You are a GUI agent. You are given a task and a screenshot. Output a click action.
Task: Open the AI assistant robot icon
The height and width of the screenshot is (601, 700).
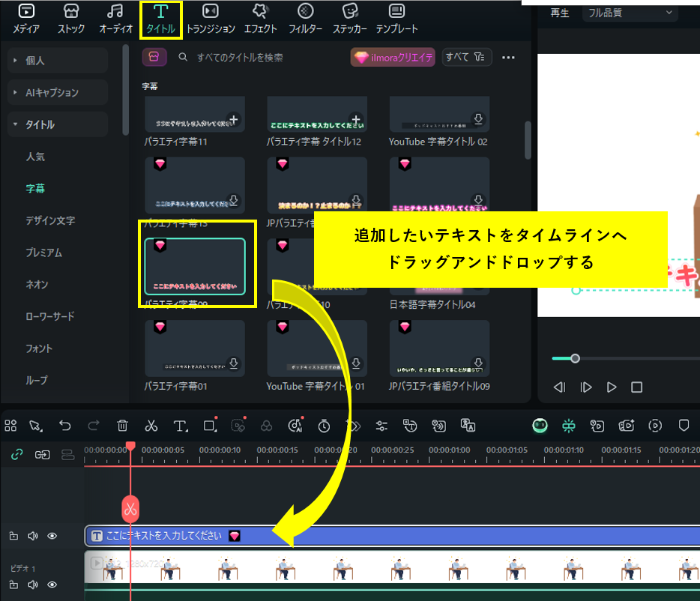pyautogui.click(x=540, y=425)
